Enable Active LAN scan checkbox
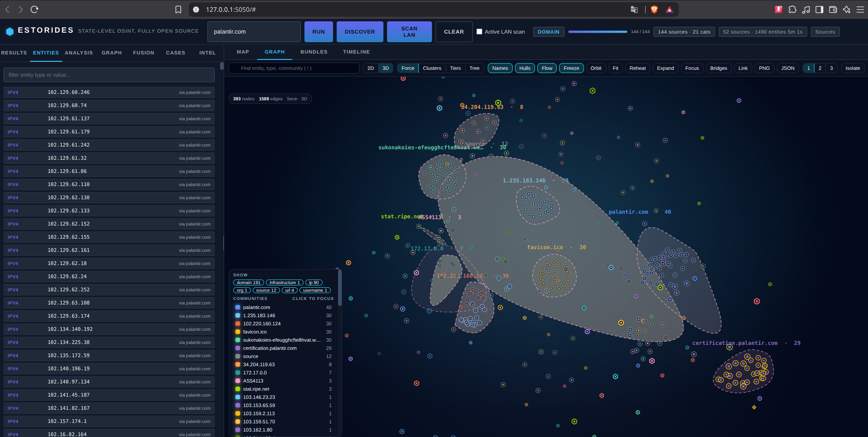 (479, 32)
